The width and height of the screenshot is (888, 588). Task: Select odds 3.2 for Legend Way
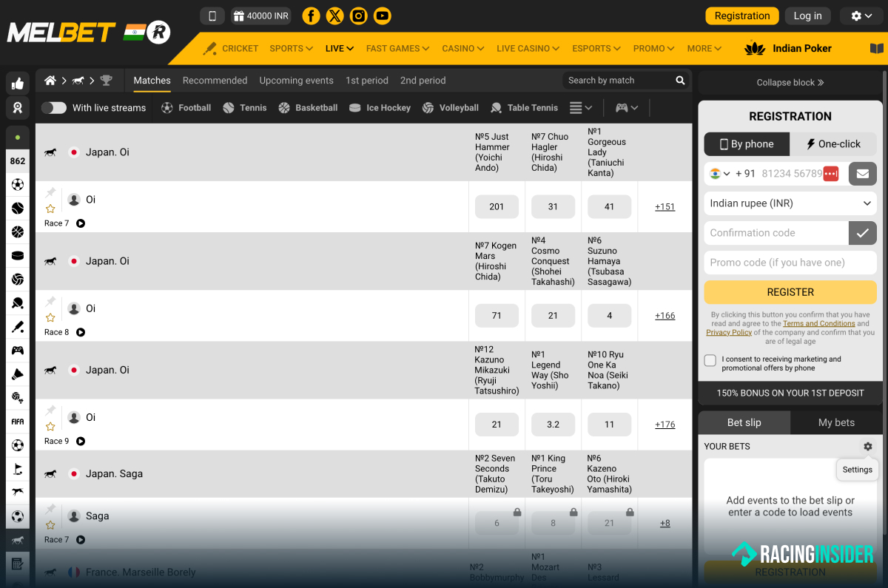[553, 425]
